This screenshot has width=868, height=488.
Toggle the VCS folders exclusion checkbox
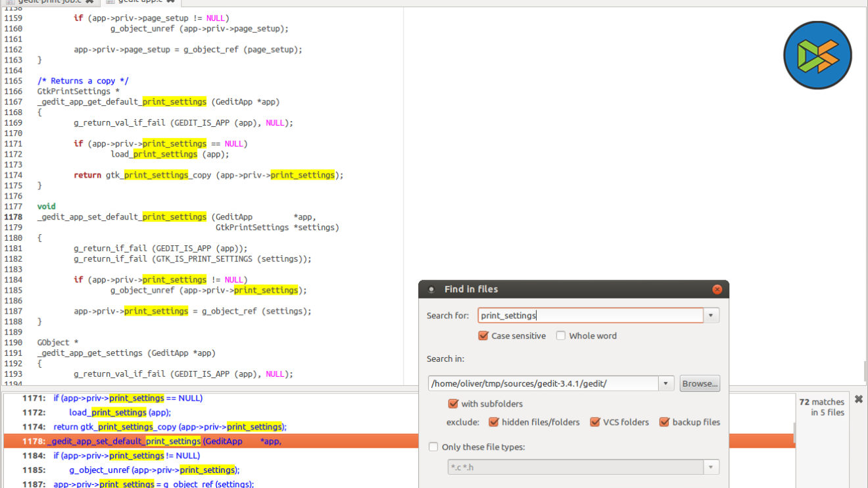[595, 422]
